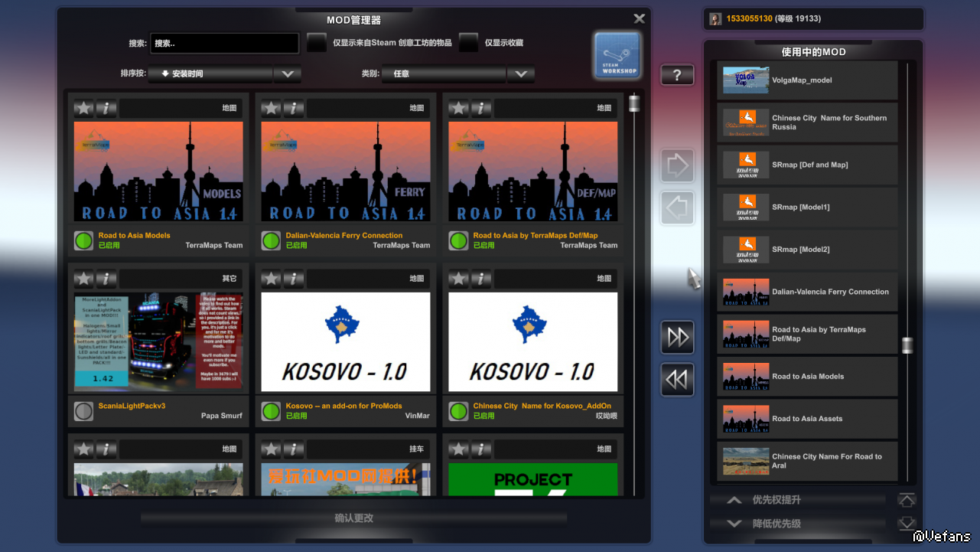The width and height of the screenshot is (980, 552).
Task: Click the question mark help button
Action: point(677,75)
